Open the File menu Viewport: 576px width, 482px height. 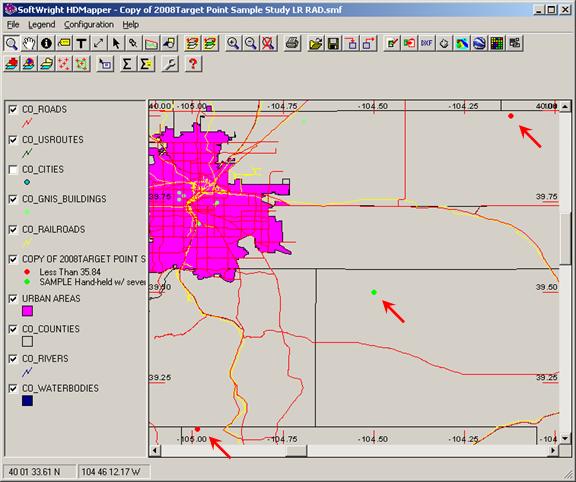(13, 25)
